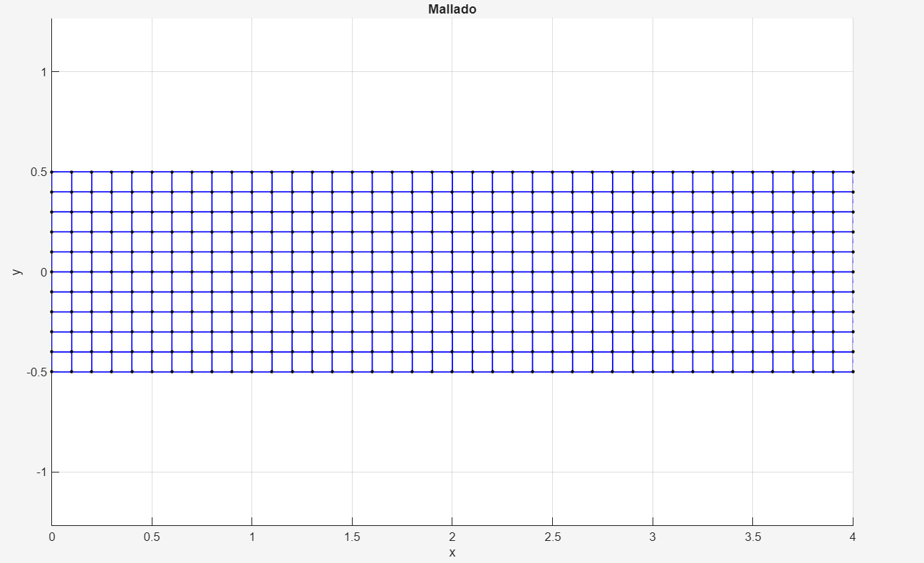Click the mesh node at bottom-right corner
924x563 pixels.
(853, 372)
